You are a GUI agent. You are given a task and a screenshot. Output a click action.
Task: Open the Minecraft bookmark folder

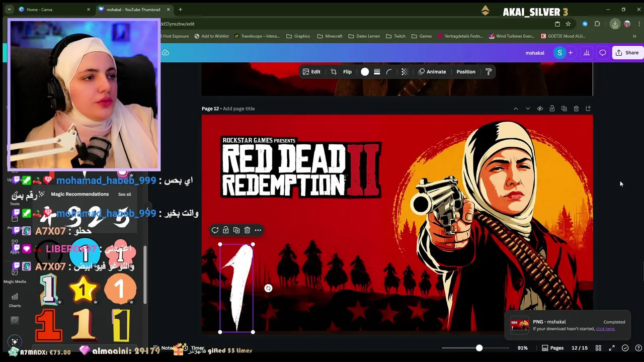click(330, 36)
